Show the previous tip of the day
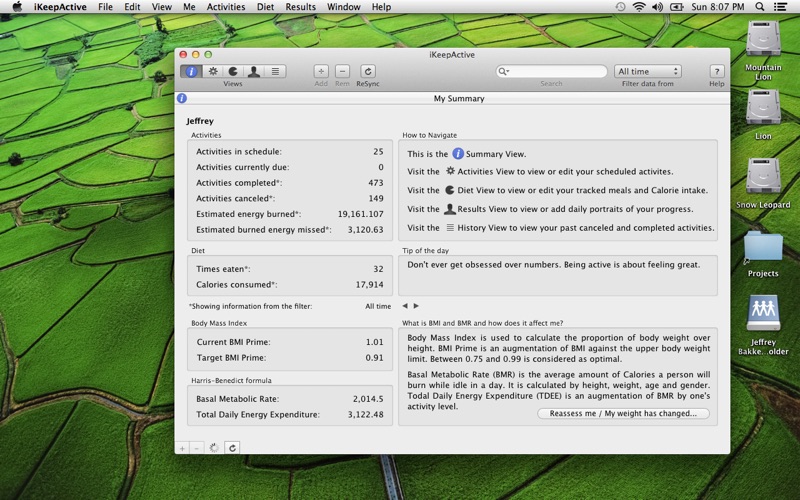The width and height of the screenshot is (800, 500). (x=405, y=306)
